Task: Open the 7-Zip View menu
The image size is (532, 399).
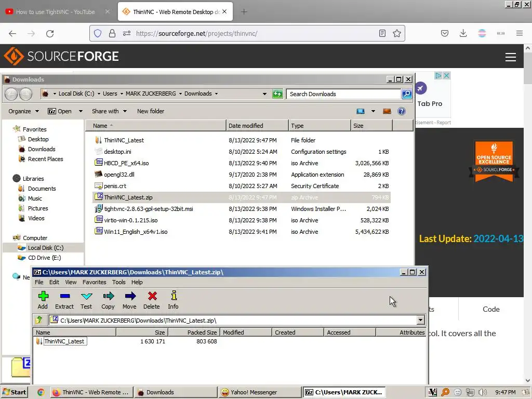Action: tap(71, 282)
